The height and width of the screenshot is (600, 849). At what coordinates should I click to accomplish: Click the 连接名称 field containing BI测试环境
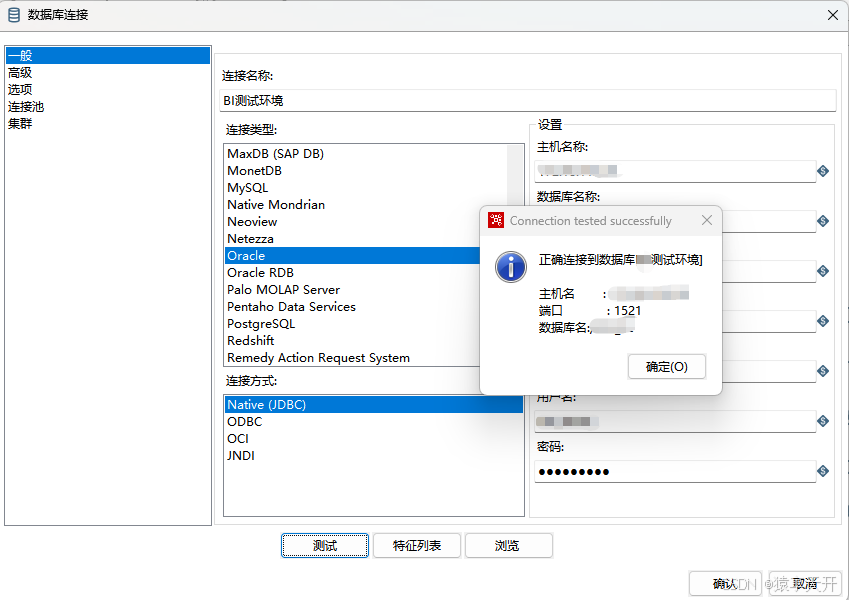pyautogui.click(x=528, y=101)
